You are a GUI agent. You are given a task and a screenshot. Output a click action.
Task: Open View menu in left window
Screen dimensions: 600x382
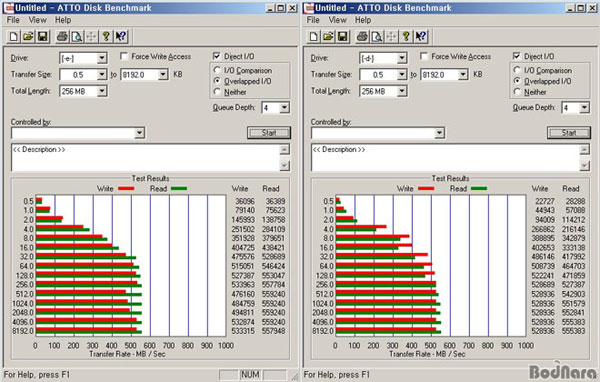(x=38, y=20)
